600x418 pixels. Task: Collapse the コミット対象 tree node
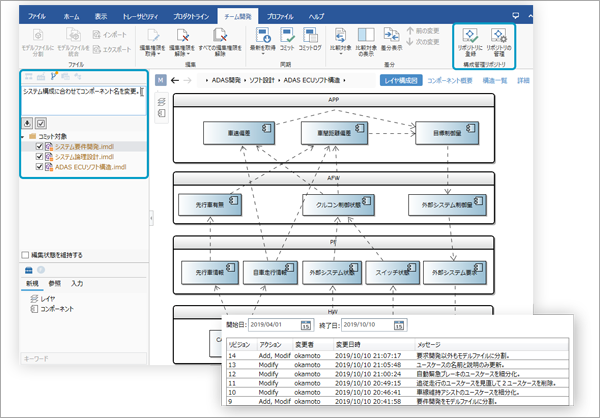(x=23, y=137)
